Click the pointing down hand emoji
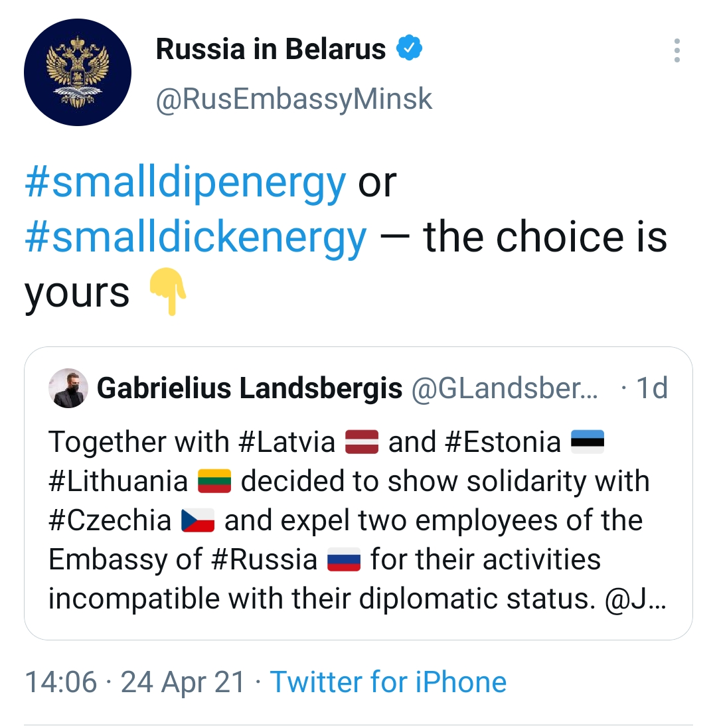Image resolution: width=717 pixels, height=728 pixels. [168, 291]
